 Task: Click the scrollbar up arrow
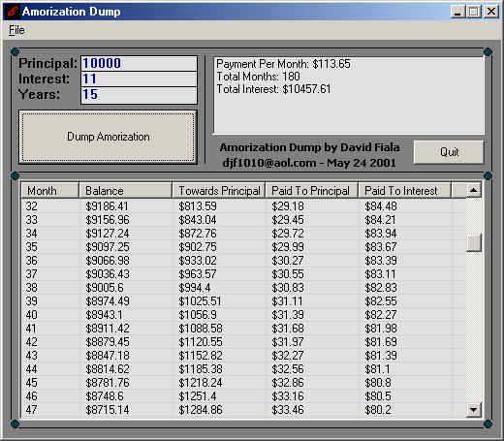point(474,190)
